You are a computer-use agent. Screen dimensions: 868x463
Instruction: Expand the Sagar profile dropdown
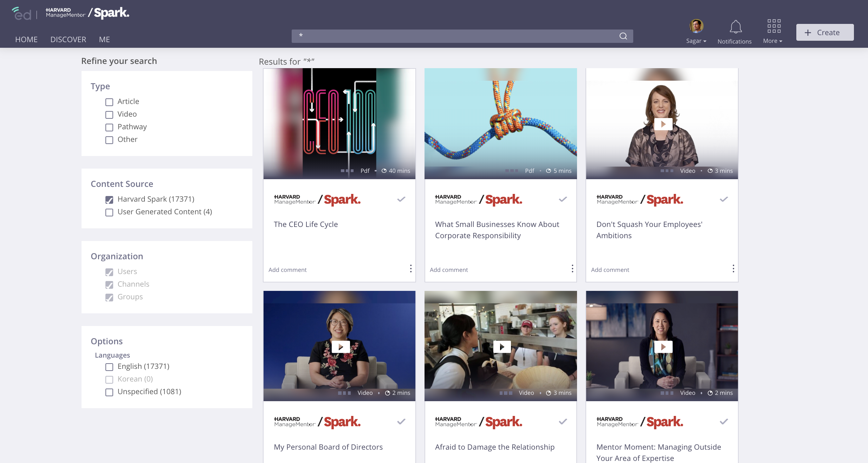[x=696, y=41]
